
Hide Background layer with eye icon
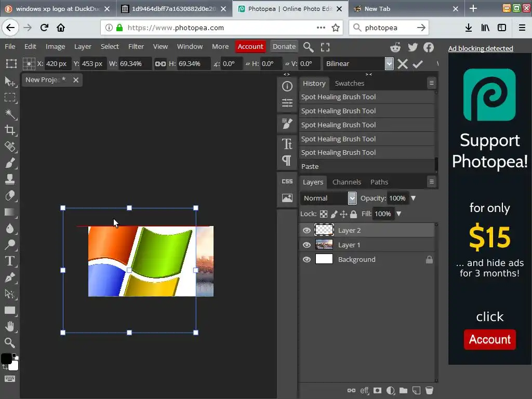tap(307, 260)
